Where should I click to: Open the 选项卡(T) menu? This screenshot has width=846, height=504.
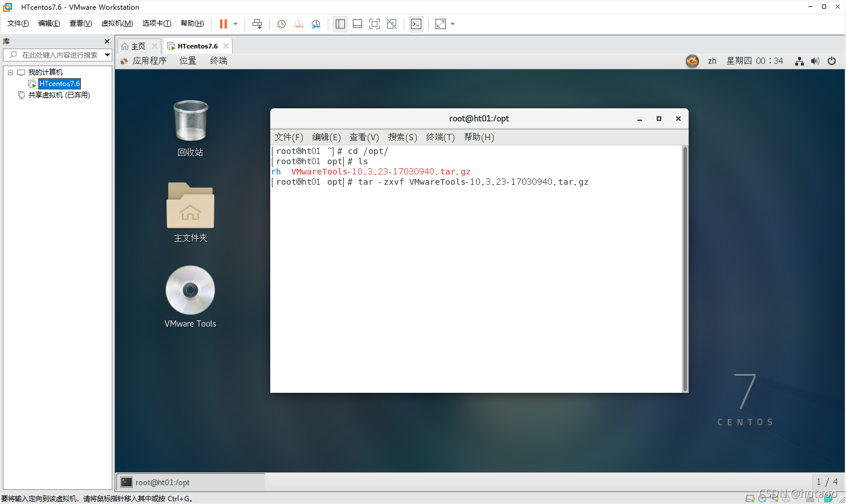pos(157,23)
